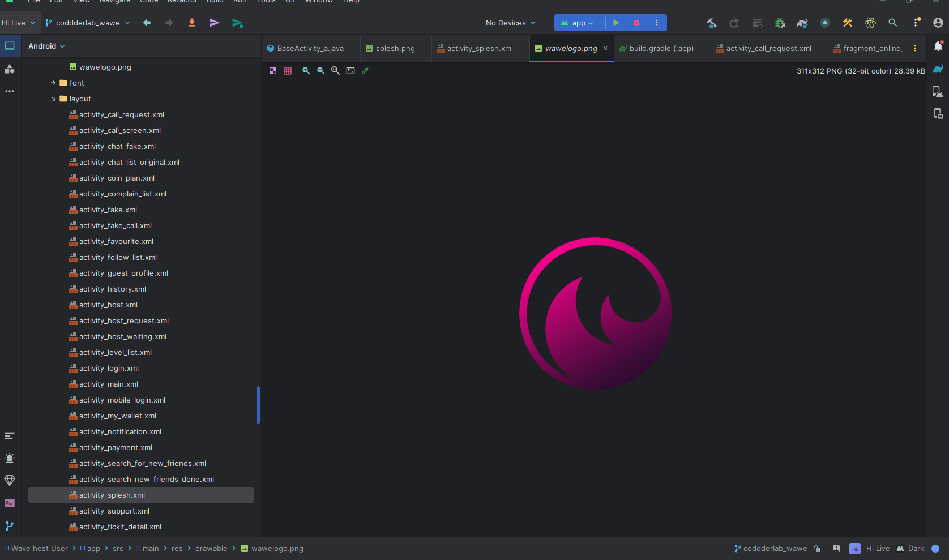Show image at actual size

tap(336, 71)
